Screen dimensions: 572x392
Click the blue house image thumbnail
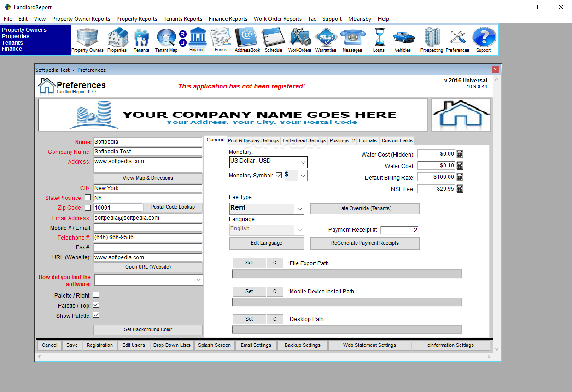pos(461,115)
